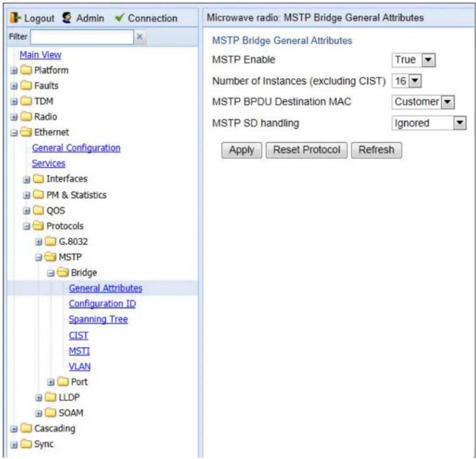Click the Sync folder icon

click(x=26, y=444)
